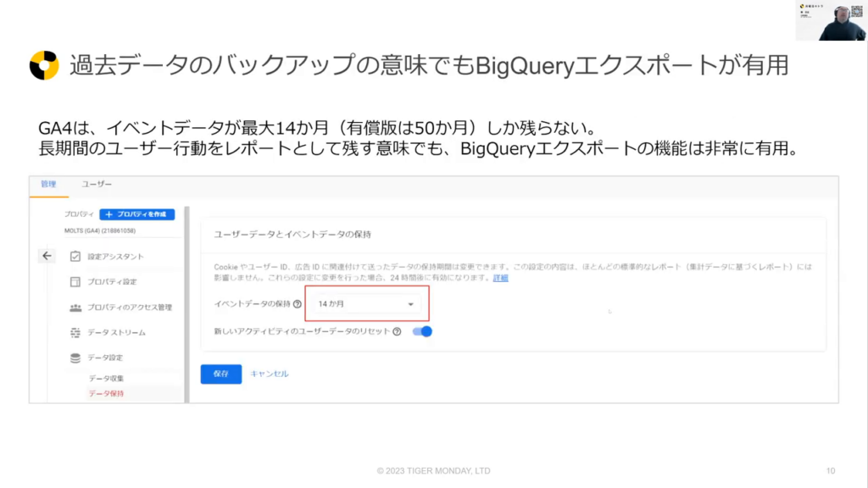Screen dimensions: 868x488
Task: Click the dropdown arrow on event data retention
Action: 411,304
